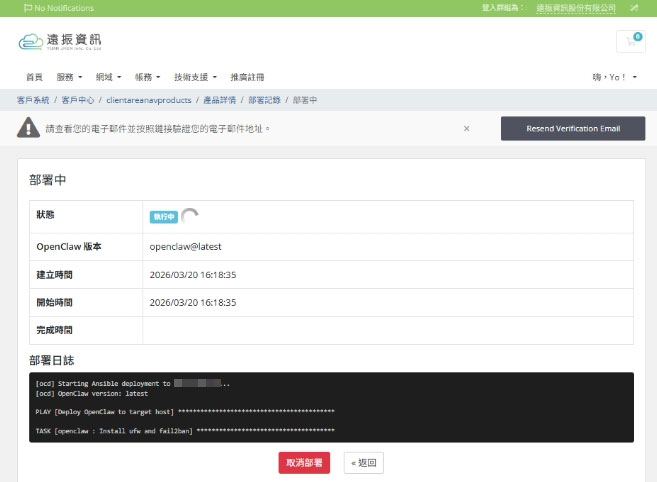Open the shopping cart icon
The width and height of the screenshot is (657, 482).
630,41
